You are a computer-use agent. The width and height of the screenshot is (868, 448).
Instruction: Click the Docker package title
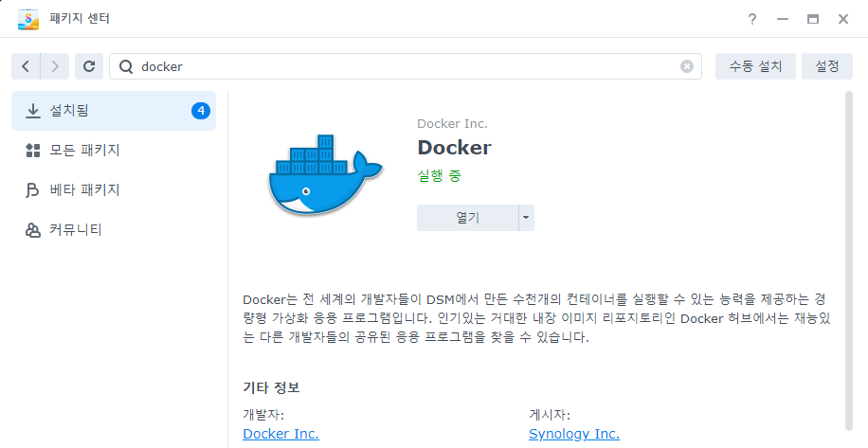click(454, 148)
